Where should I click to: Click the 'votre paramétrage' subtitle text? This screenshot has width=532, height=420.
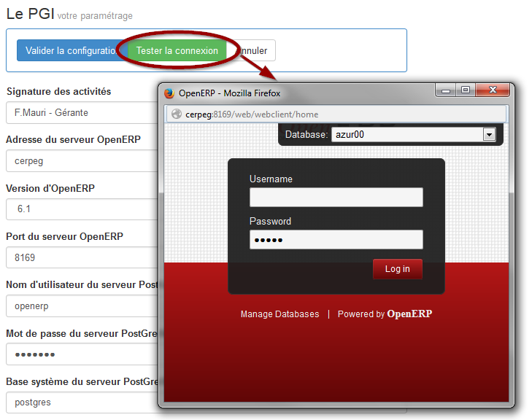pyautogui.click(x=95, y=16)
